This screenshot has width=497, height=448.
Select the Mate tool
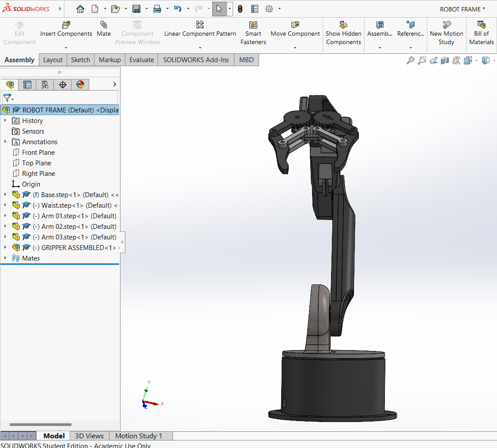point(104,29)
